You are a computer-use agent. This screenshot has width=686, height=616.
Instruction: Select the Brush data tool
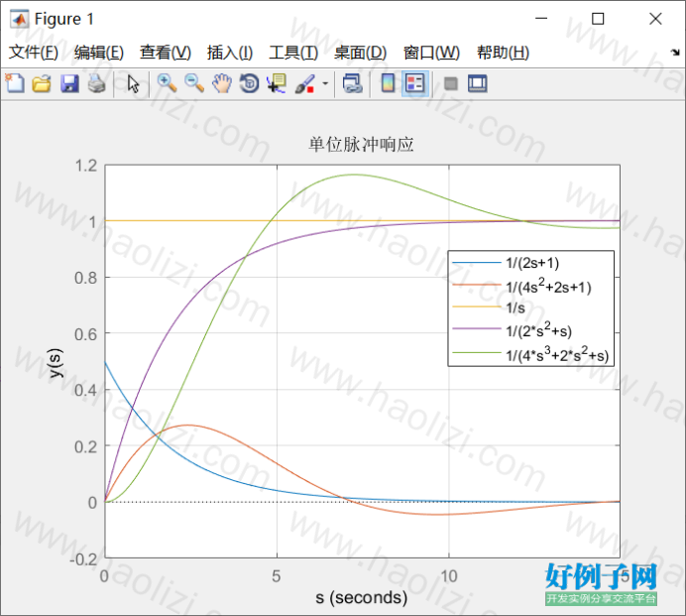click(305, 83)
